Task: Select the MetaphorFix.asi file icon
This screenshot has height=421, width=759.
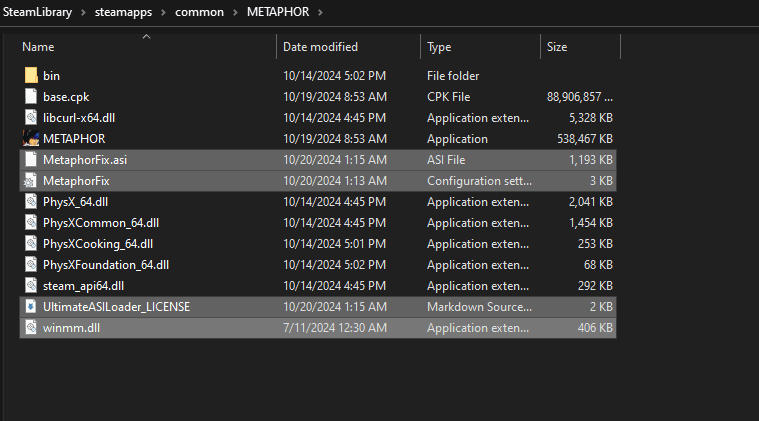Action: [x=30, y=160]
